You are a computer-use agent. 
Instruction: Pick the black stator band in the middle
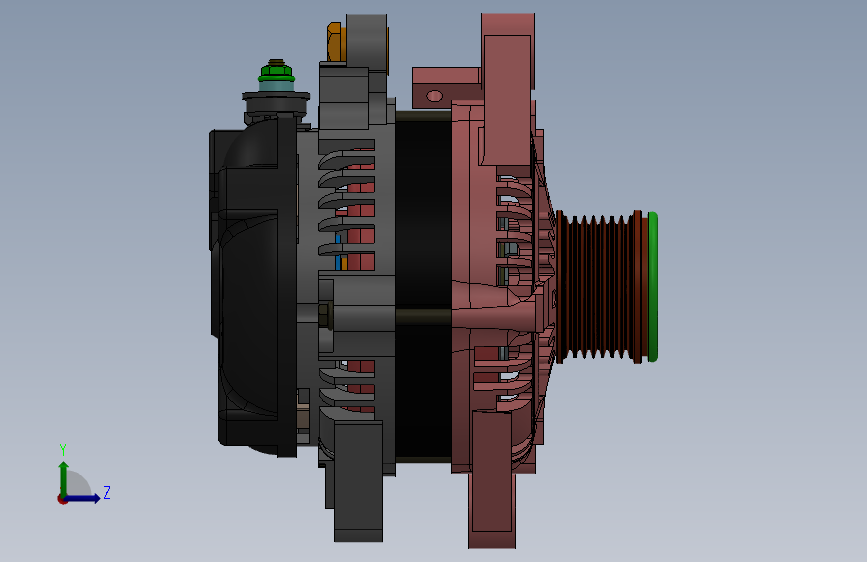(424, 287)
